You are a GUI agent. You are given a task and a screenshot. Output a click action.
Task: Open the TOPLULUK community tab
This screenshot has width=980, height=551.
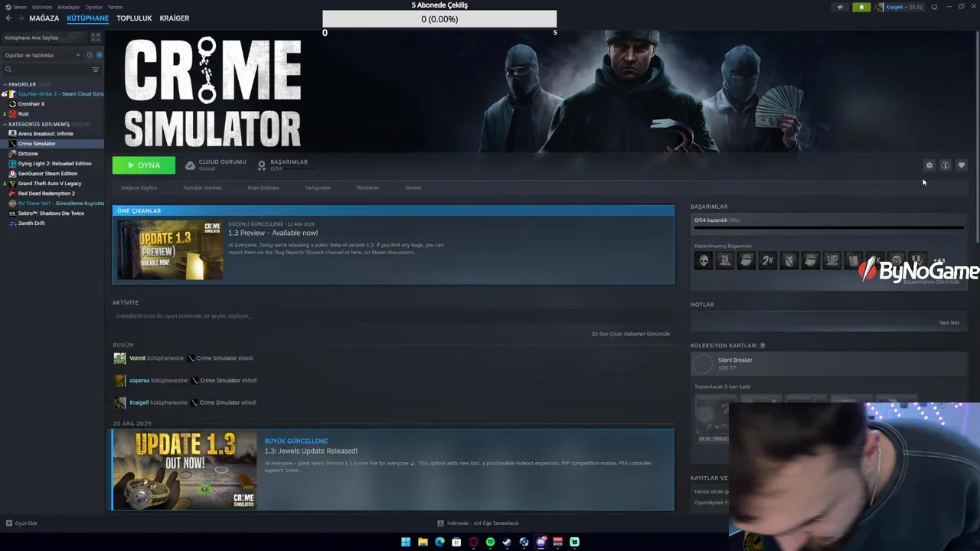(x=134, y=18)
